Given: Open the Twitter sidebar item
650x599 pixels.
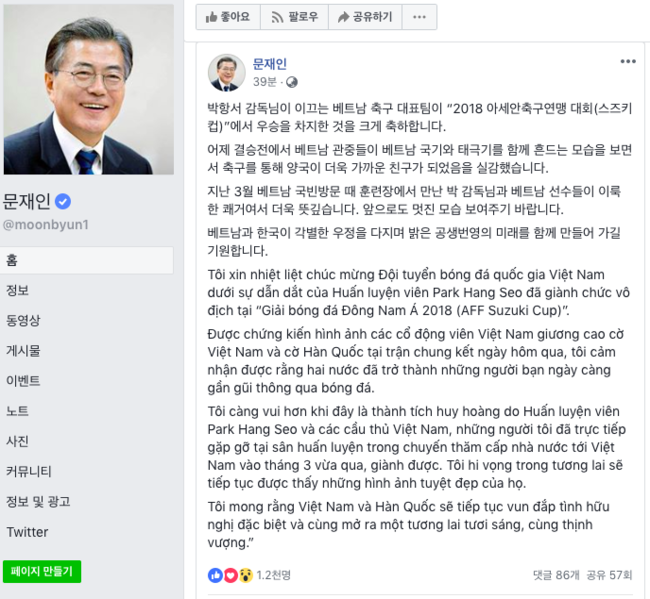Looking at the screenshot, I should tap(27, 532).
